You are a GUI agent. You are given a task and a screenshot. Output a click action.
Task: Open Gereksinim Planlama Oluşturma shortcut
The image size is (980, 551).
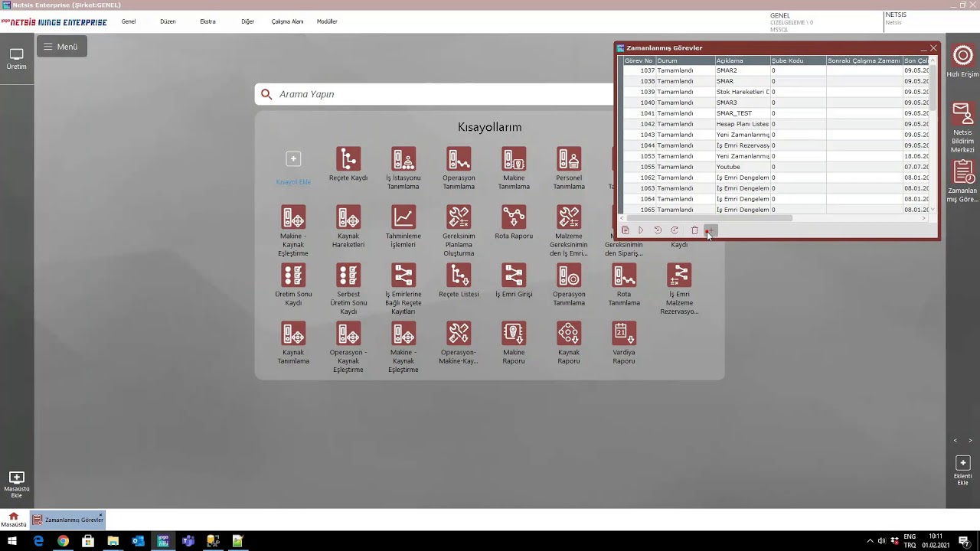coord(459,230)
